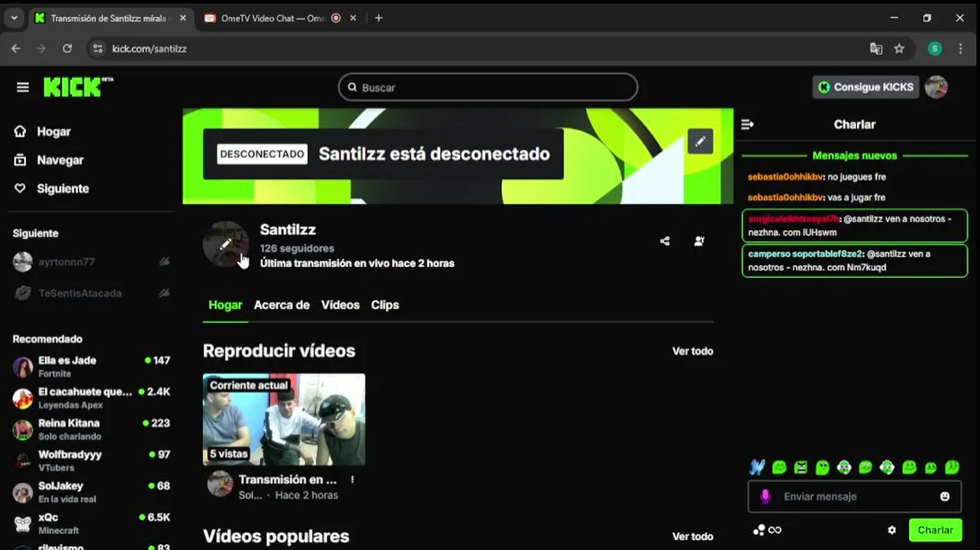This screenshot has width=980, height=550.
Task: Go back in browser history
Action: (x=16, y=48)
